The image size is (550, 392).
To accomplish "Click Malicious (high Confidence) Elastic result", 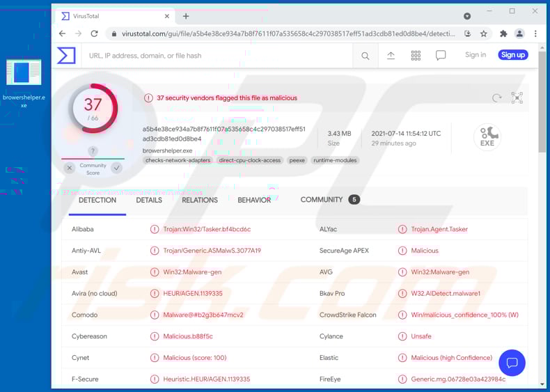I will tap(451, 358).
